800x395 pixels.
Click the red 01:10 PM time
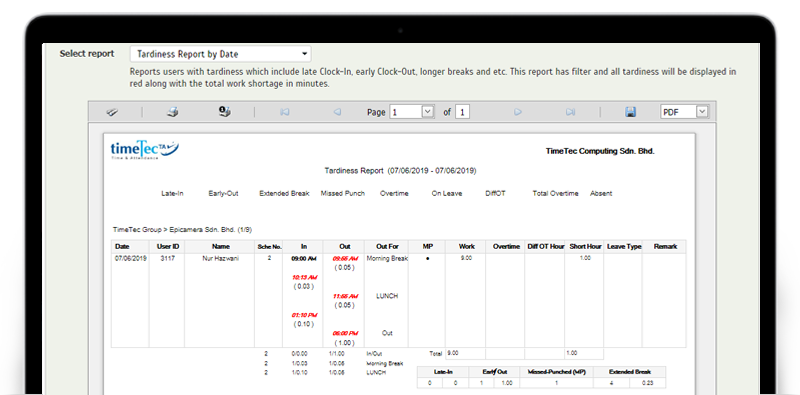(x=305, y=315)
